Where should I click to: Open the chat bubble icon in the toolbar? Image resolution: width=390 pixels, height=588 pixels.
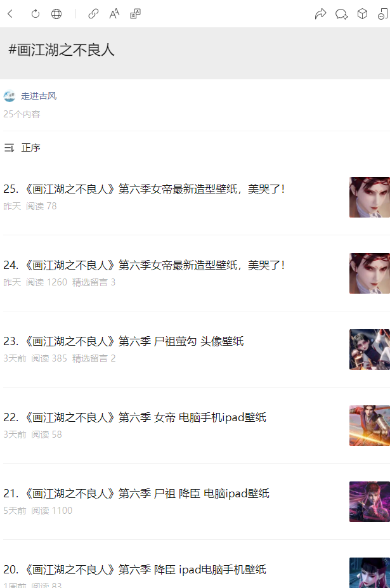(342, 14)
